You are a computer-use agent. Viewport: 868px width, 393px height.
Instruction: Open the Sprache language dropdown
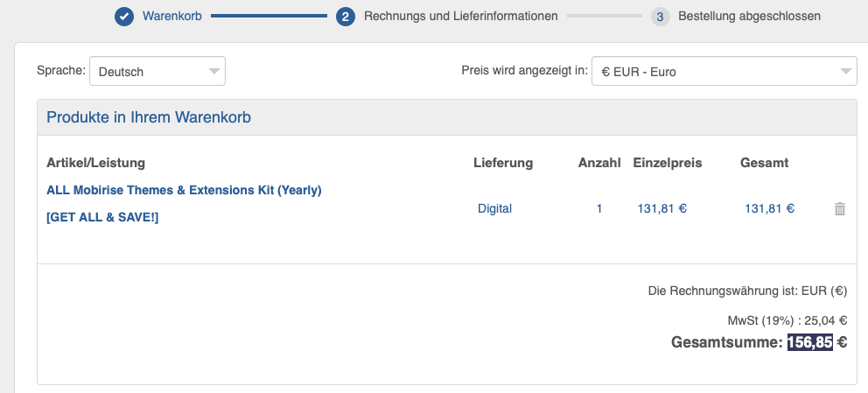pos(157,72)
